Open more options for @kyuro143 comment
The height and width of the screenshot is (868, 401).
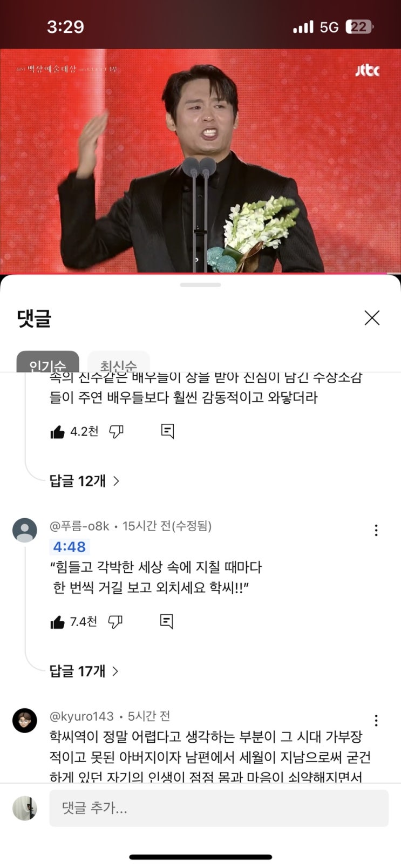click(376, 721)
